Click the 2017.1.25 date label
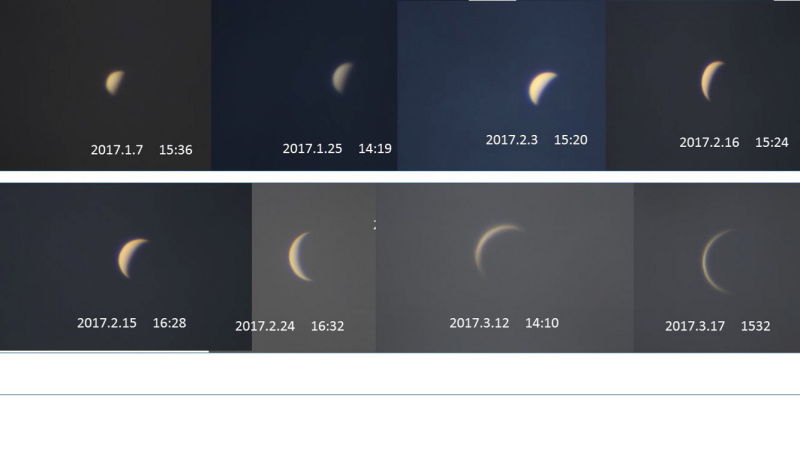 (x=312, y=148)
